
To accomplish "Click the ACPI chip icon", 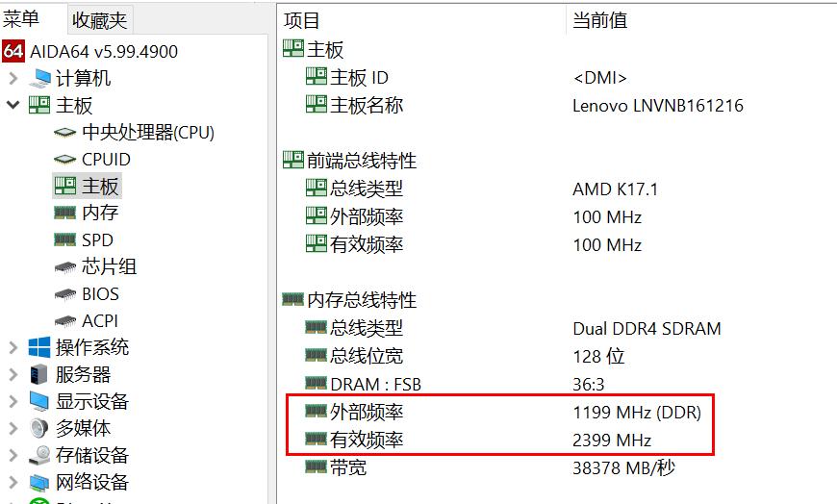I will point(65,321).
